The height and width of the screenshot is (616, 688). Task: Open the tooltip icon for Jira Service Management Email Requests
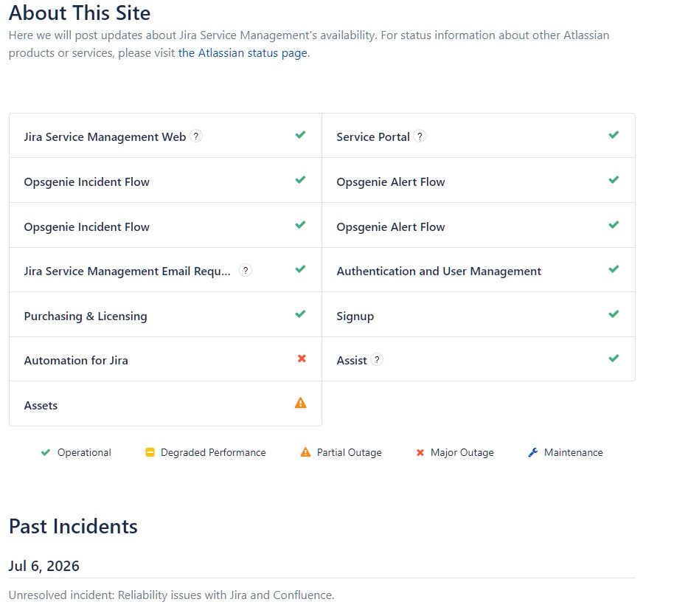tap(246, 271)
